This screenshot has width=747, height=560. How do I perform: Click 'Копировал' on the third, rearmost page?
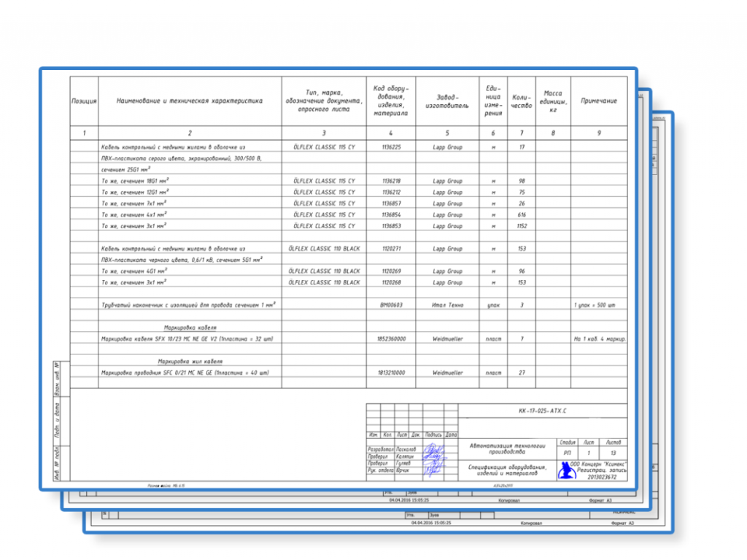point(531,523)
